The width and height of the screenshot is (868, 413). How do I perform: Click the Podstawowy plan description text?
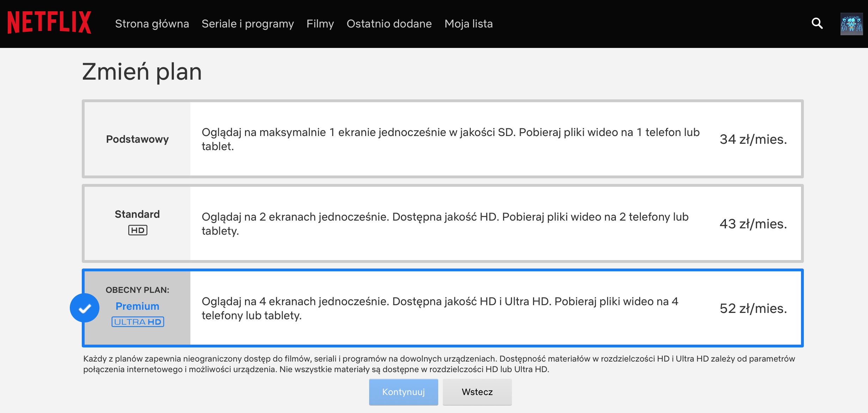coord(451,139)
